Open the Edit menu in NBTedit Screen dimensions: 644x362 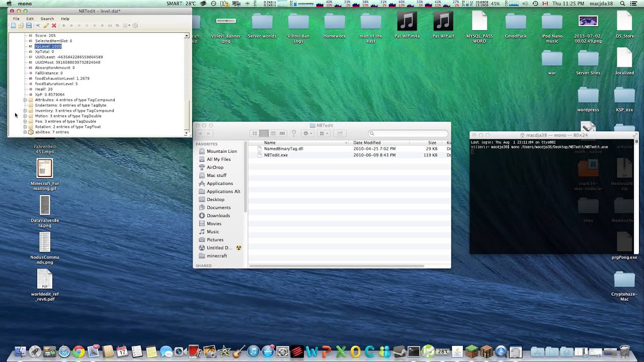tap(30, 19)
